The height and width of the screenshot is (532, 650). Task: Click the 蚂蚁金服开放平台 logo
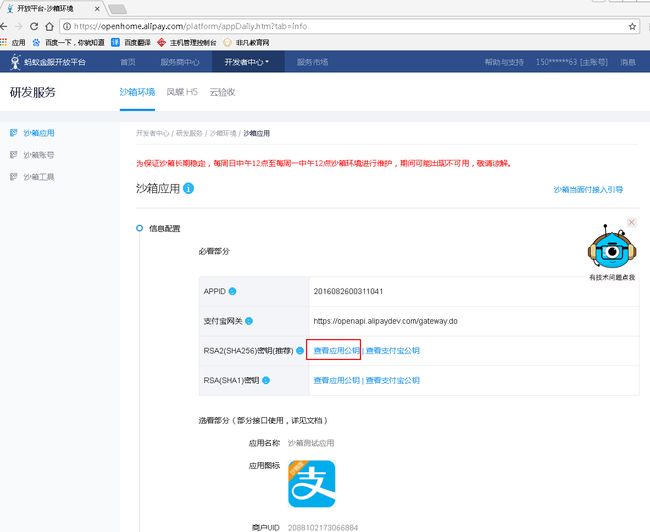pos(48,62)
